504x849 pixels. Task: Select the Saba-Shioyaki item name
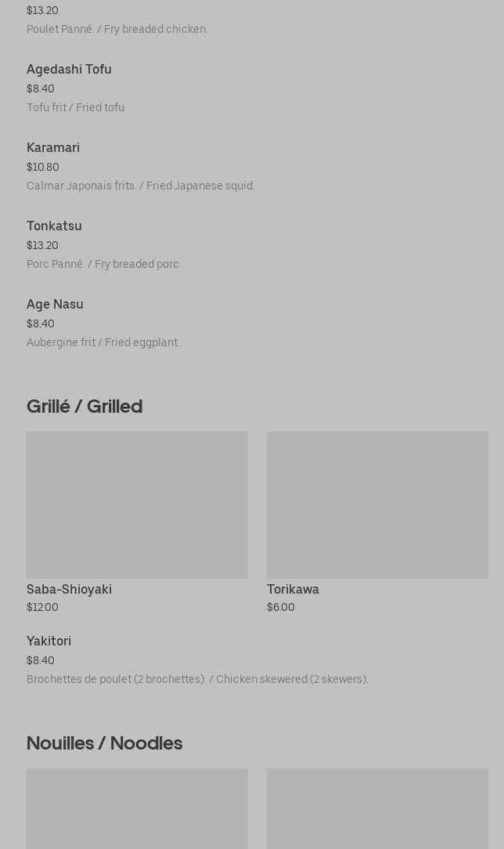[x=69, y=590]
